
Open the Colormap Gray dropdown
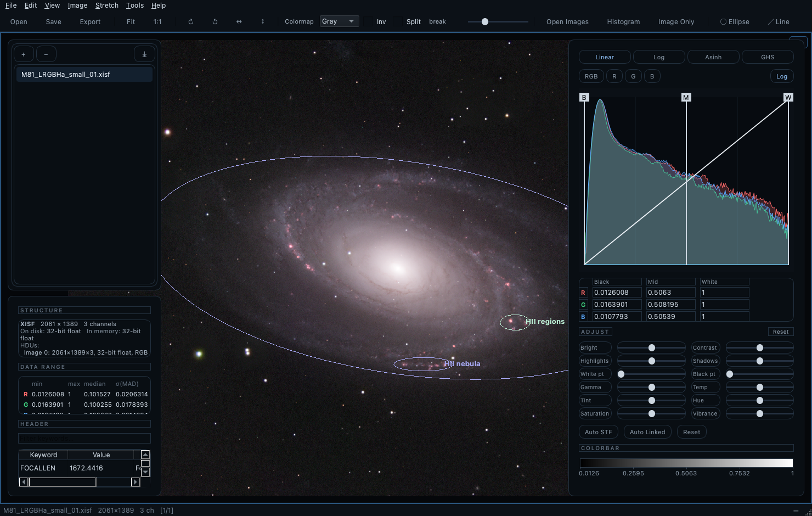339,21
